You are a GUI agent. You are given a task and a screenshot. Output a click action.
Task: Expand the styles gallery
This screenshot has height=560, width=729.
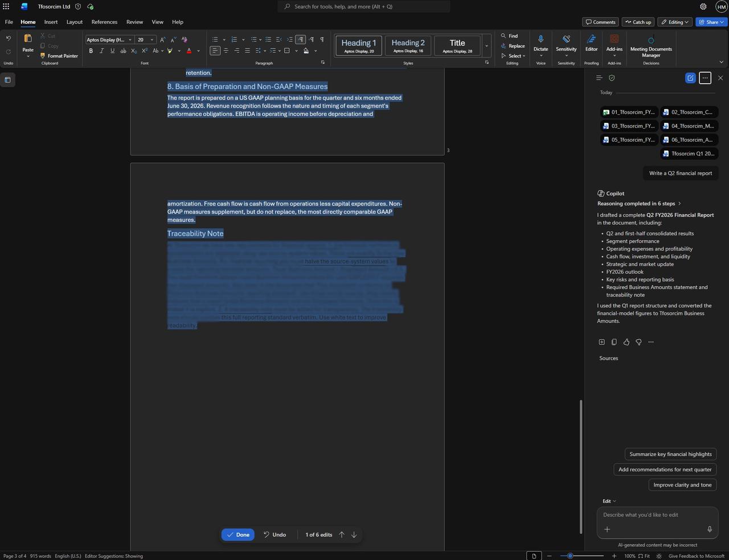486,46
